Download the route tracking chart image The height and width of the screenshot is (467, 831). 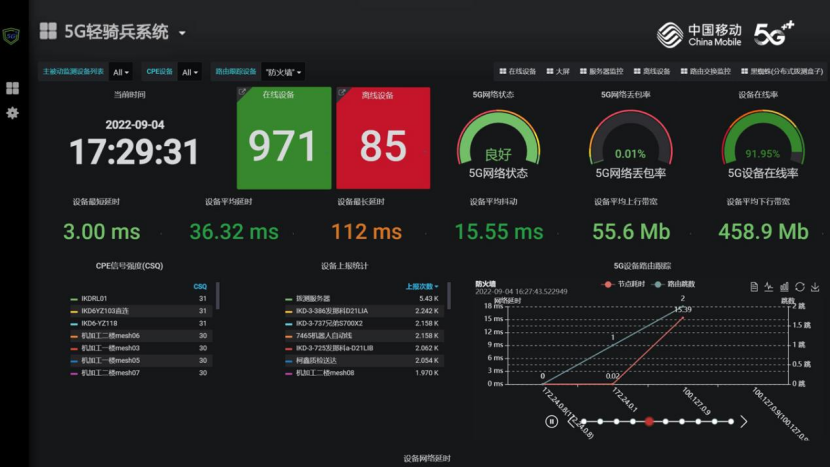pos(815,287)
